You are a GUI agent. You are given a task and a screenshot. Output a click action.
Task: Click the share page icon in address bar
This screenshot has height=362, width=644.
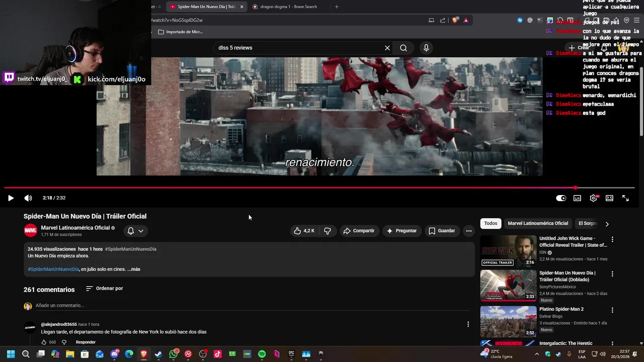(x=443, y=20)
